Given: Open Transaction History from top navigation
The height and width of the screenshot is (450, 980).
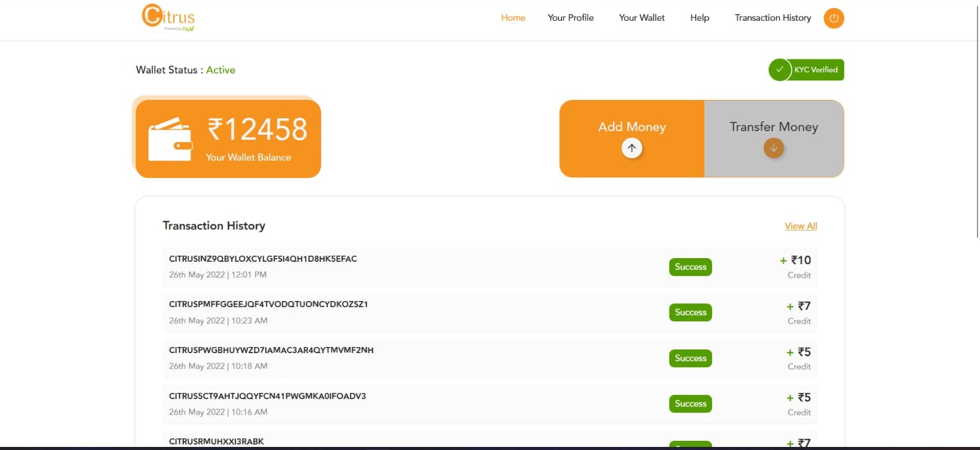Looking at the screenshot, I should click(773, 18).
